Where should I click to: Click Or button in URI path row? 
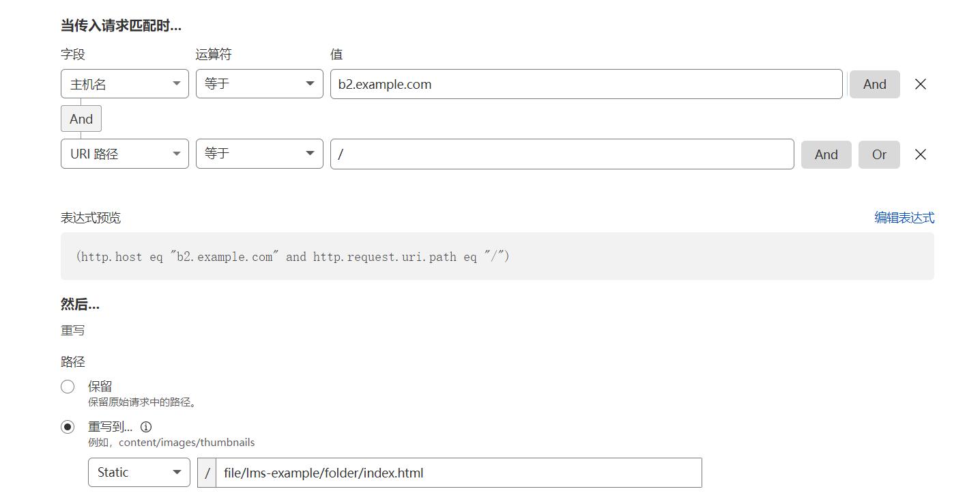879,154
